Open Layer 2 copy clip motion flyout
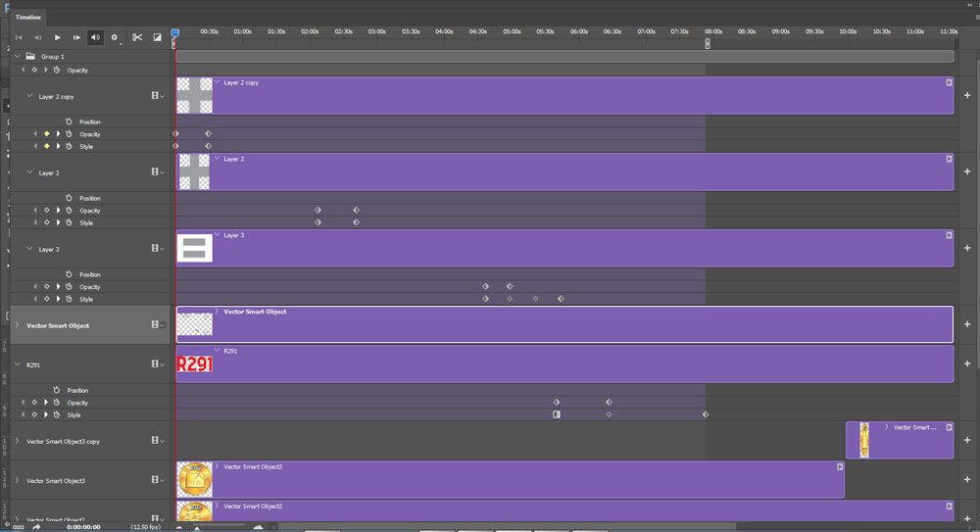The height and width of the screenshot is (532, 980). (949, 82)
